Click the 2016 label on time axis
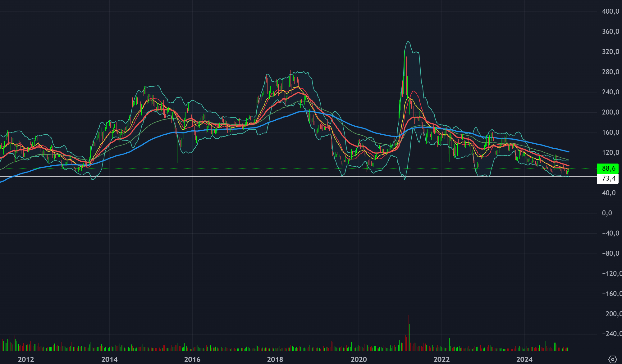This screenshot has width=622, height=364. (192, 359)
